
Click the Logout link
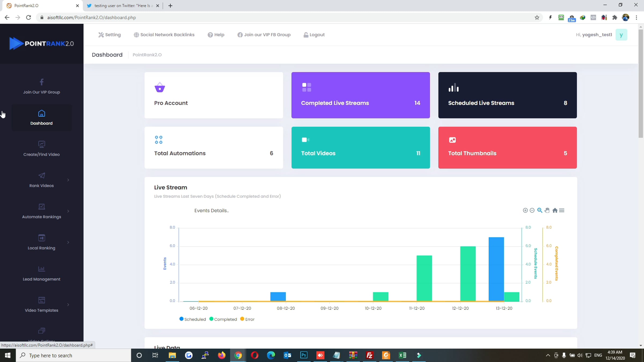pyautogui.click(x=314, y=35)
